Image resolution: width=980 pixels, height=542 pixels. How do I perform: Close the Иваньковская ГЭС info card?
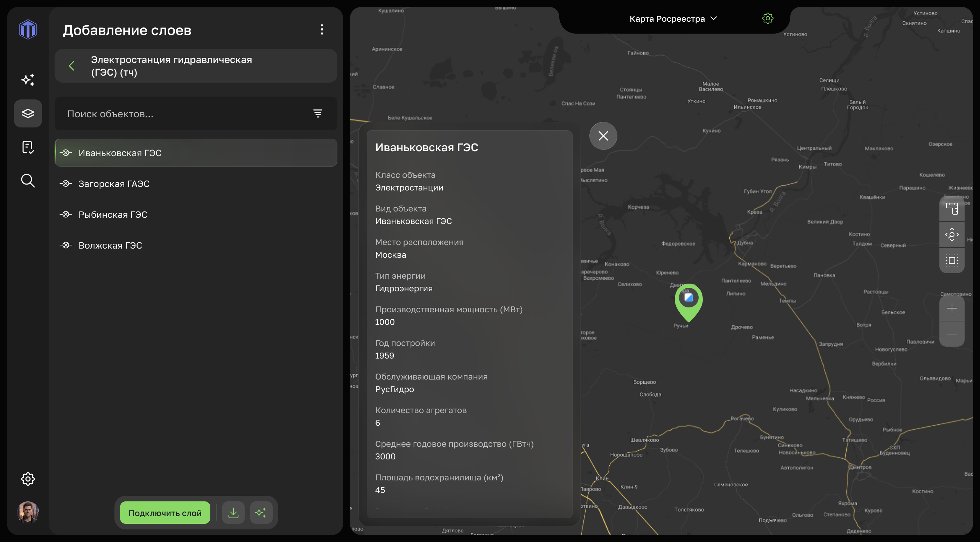pos(603,136)
